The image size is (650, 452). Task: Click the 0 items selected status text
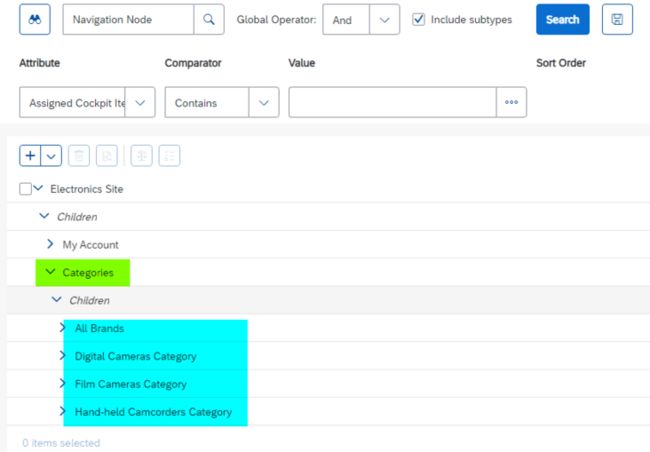61,443
